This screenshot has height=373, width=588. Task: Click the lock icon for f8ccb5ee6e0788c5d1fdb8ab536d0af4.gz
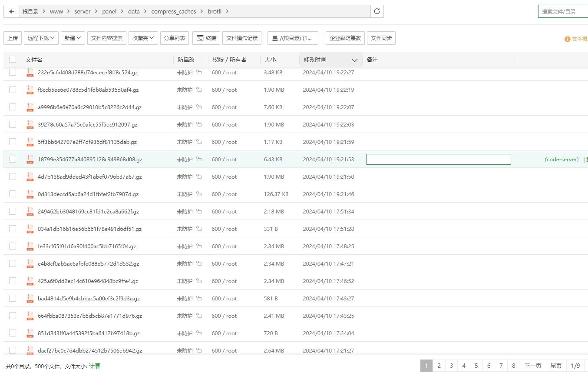point(199,90)
